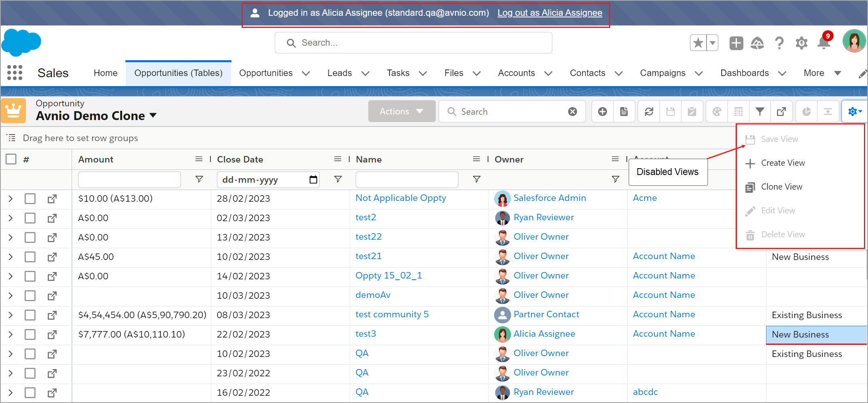Click the Salesforce Help question mark icon
The image size is (868, 403).
[x=779, y=43]
